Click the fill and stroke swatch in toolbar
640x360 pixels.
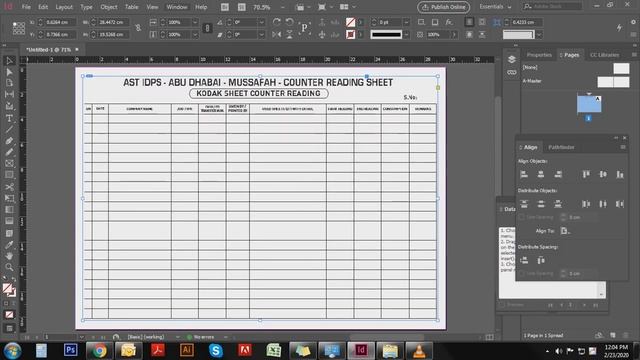tap(9, 290)
